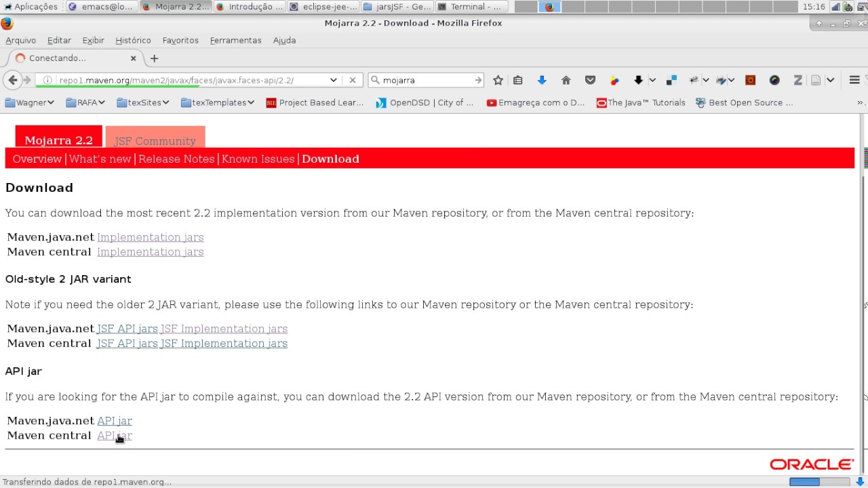Open the Ajuda menu
The image size is (868, 488).
[x=284, y=41]
